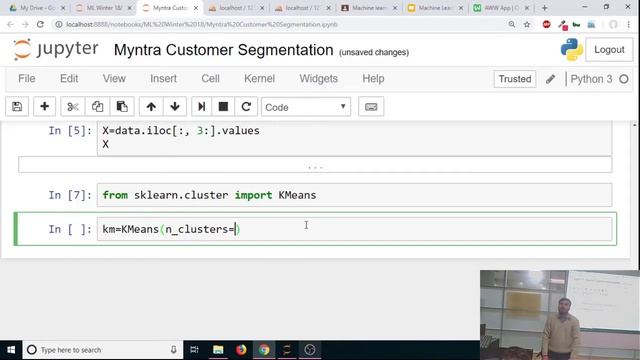Switch to the My Drive browser tab
Image resolution: width=640 pixels, height=360 pixels.
pos(37,8)
